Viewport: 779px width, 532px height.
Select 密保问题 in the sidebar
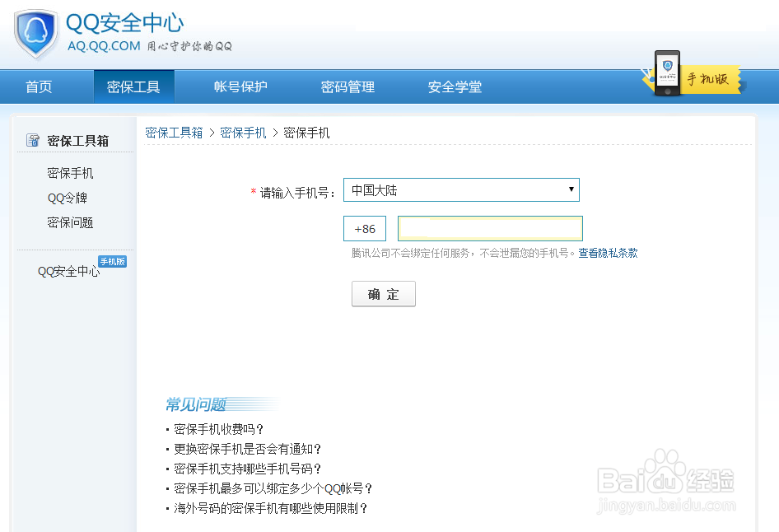point(70,222)
